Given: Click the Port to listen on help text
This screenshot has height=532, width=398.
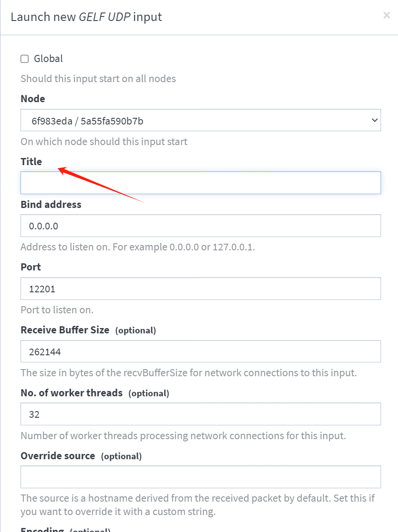Looking at the screenshot, I should click(x=57, y=310).
